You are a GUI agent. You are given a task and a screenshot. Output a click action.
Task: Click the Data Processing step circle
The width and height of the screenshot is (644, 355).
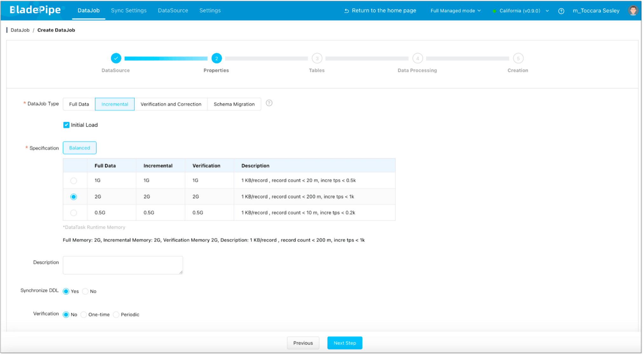(417, 58)
